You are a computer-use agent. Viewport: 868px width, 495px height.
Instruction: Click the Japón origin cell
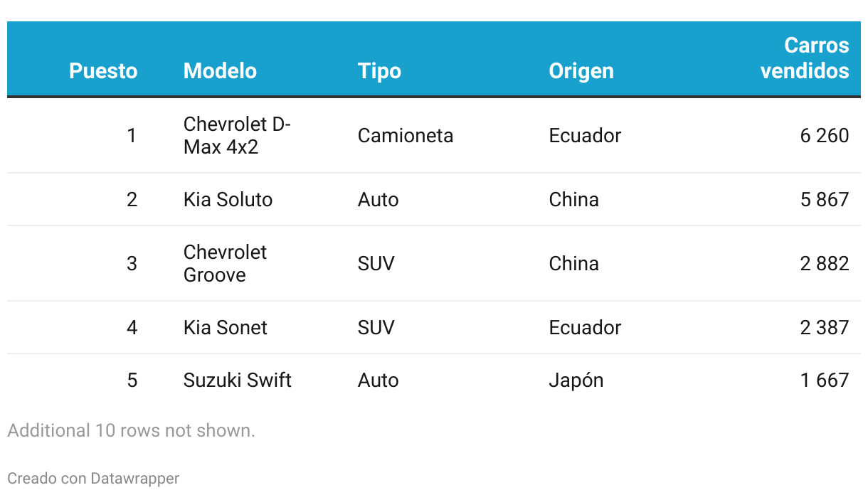click(x=576, y=380)
